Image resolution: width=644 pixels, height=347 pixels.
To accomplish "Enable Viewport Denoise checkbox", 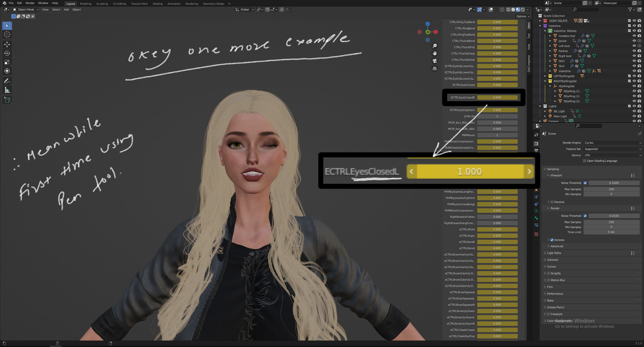I will 552,202.
